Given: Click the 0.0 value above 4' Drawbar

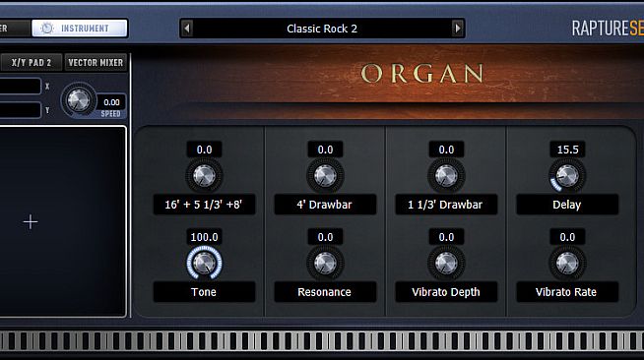Looking at the screenshot, I should tap(325, 150).
